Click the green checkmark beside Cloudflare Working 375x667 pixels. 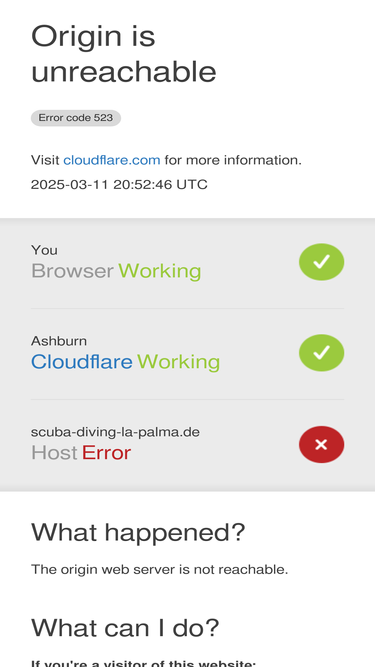pyautogui.click(x=321, y=353)
